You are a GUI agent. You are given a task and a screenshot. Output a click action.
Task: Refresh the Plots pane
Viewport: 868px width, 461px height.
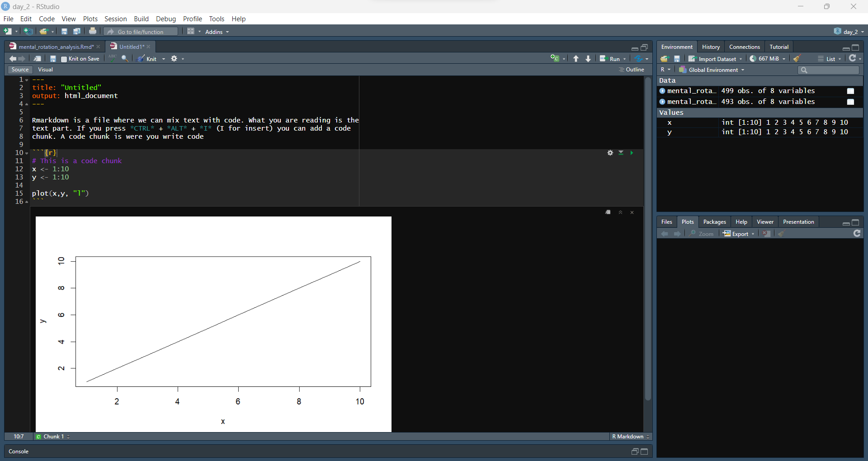tap(857, 234)
